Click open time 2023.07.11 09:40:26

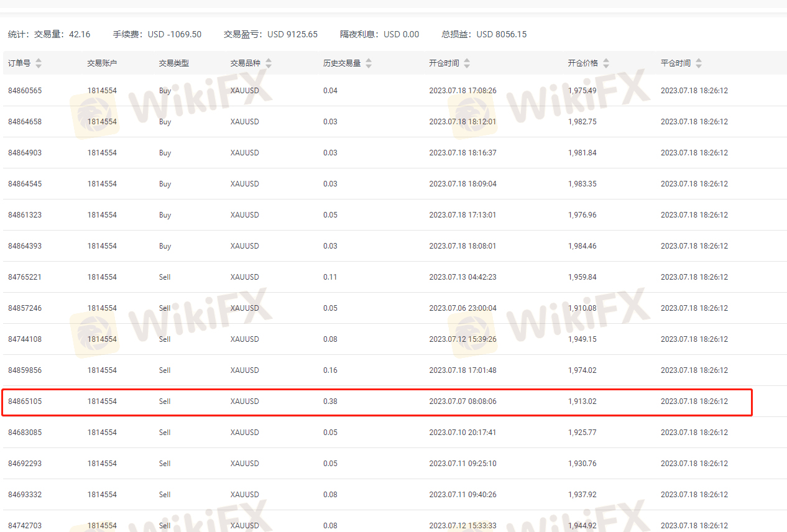tap(463, 495)
